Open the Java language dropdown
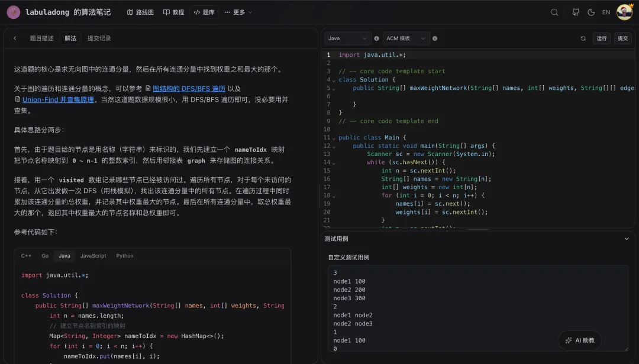639x364 pixels. (347, 38)
